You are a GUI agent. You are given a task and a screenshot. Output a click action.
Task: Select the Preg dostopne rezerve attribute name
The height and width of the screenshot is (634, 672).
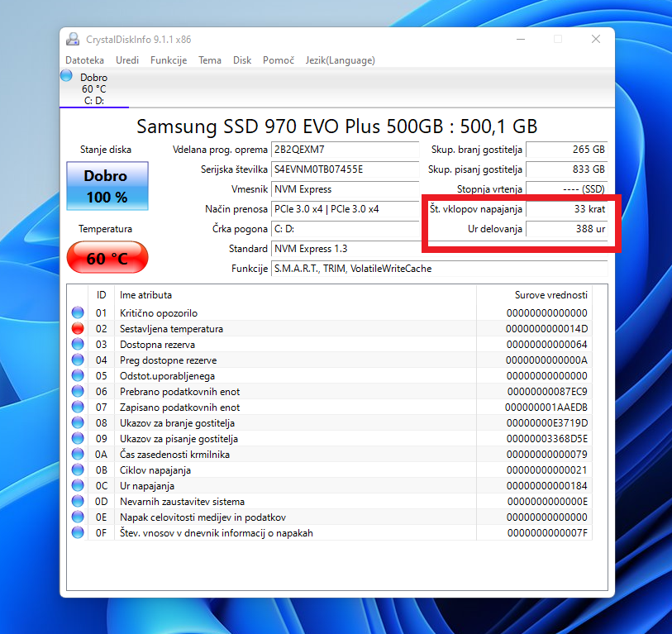(168, 360)
